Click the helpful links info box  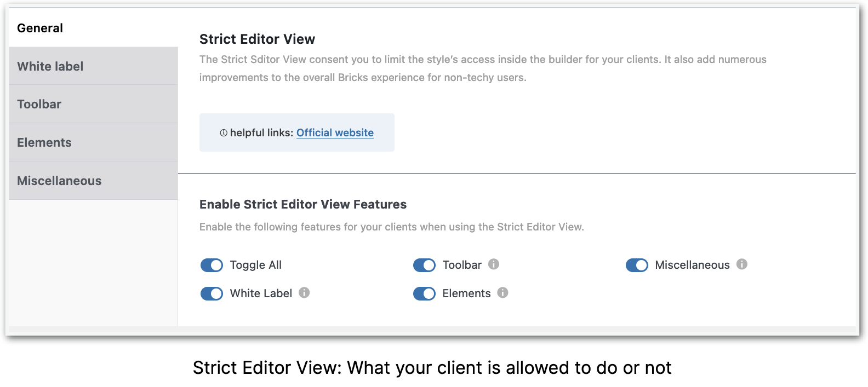click(x=297, y=132)
